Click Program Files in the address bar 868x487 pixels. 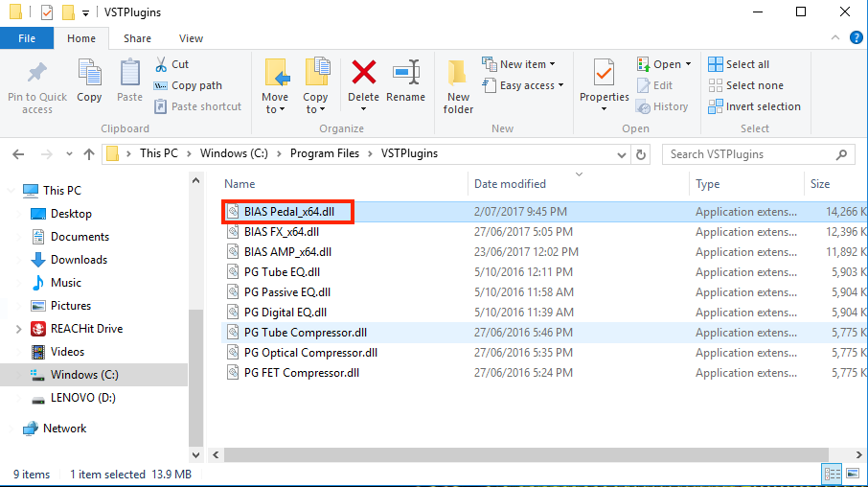(325, 153)
